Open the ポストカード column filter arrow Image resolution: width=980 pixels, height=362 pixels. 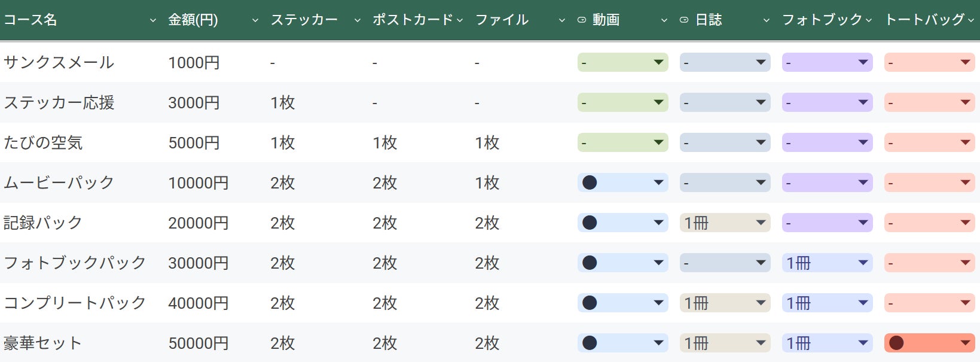pyautogui.click(x=460, y=20)
